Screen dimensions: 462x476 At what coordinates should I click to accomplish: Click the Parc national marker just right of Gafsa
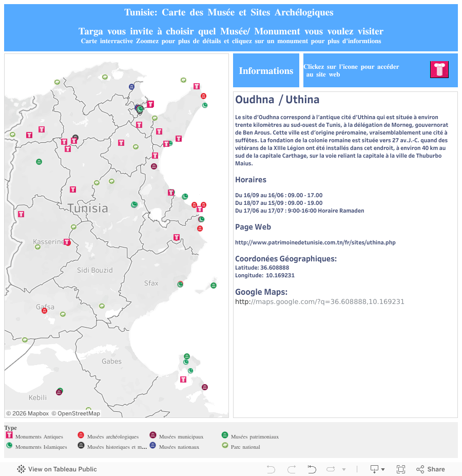pos(63,314)
